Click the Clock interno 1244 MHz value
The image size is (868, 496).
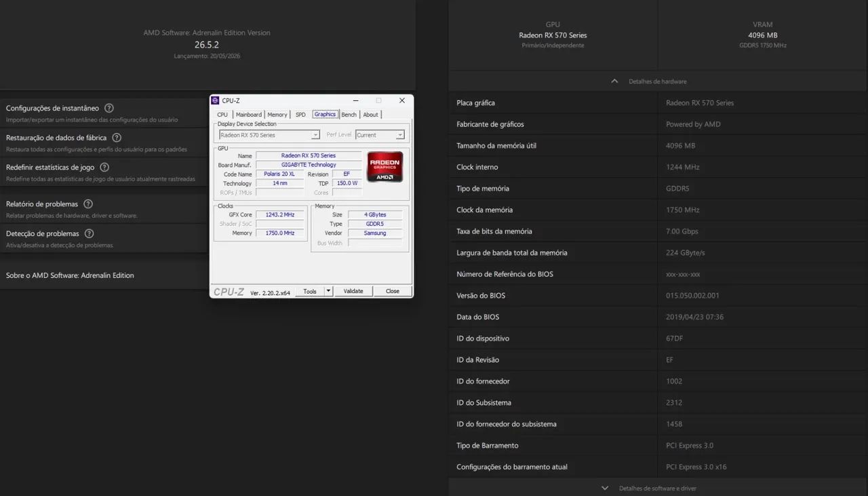(x=683, y=167)
